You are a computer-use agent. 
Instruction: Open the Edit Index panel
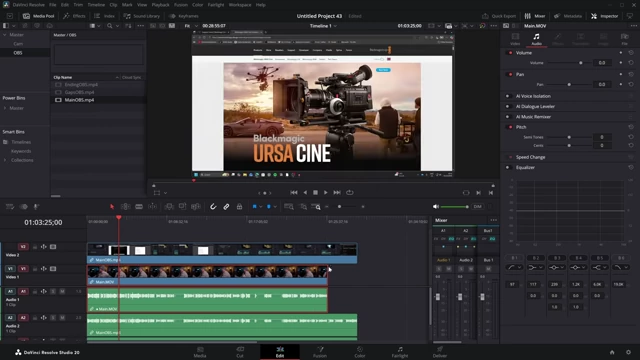(104, 16)
